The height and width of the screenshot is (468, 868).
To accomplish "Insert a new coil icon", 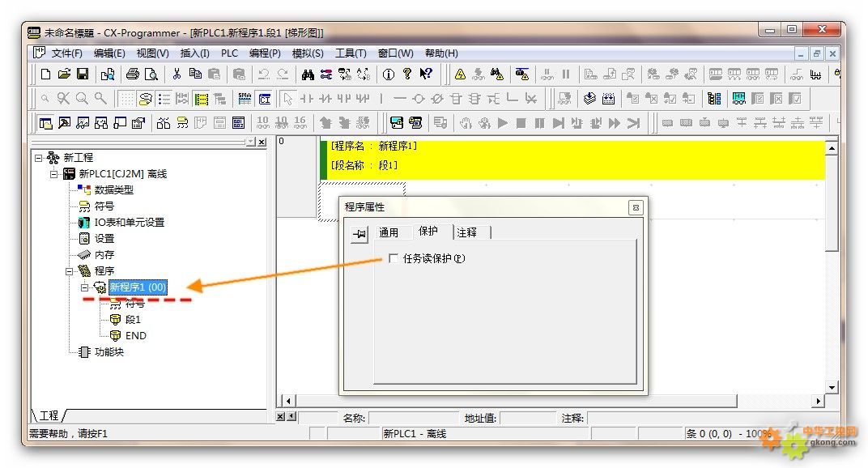I will (x=419, y=99).
